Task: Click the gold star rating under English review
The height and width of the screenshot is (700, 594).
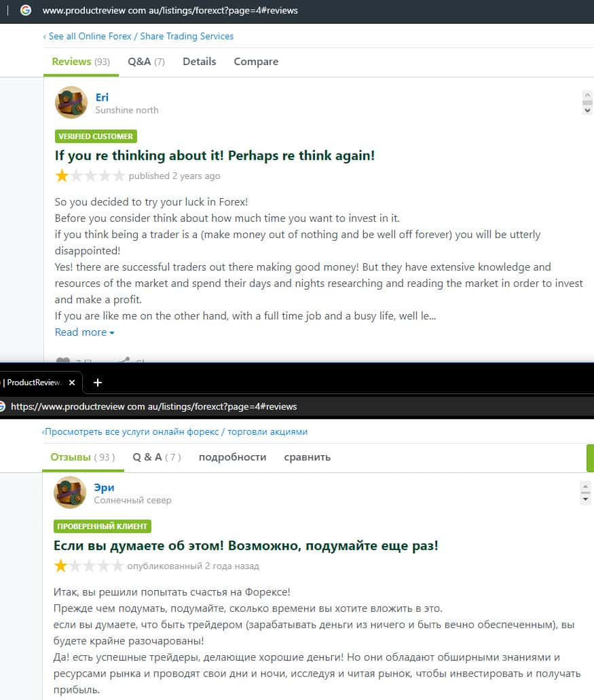Action: pyautogui.click(x=62, y=176)
